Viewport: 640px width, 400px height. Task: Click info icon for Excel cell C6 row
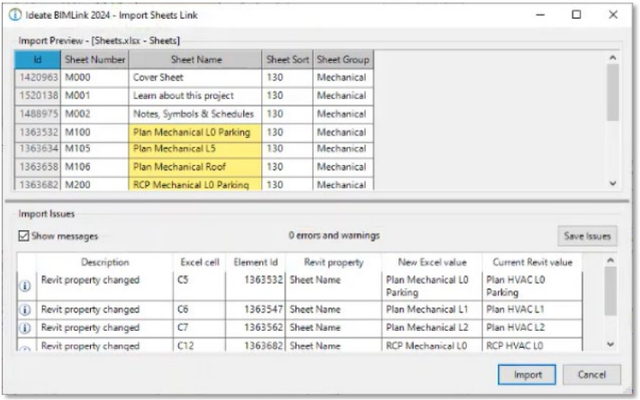[25, 311]
